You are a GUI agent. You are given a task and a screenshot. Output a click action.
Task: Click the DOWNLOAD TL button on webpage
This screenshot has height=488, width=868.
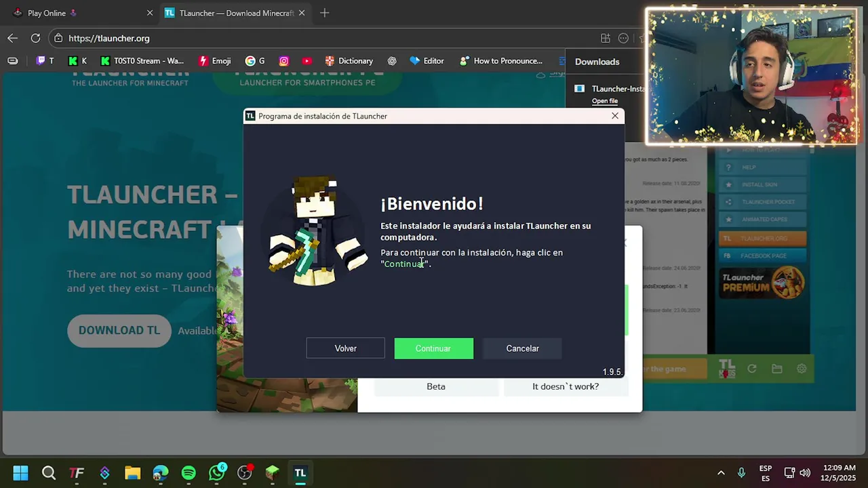click(x=119, y=331)
